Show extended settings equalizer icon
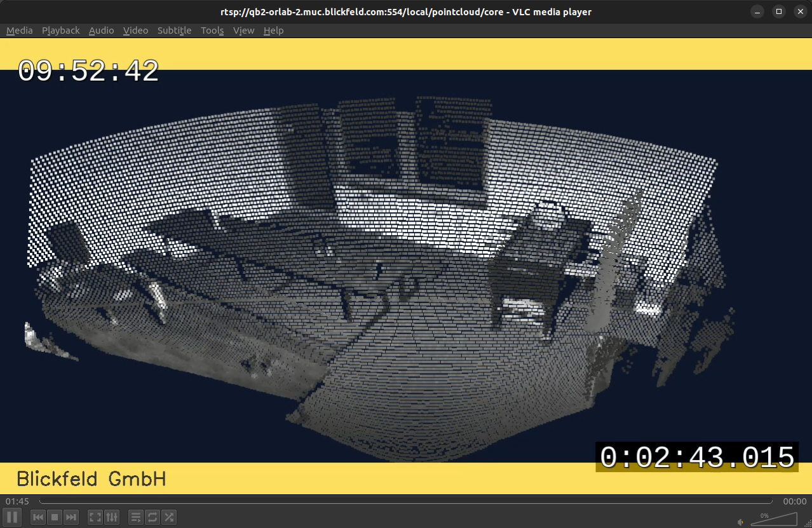 [x=112, y=517]
